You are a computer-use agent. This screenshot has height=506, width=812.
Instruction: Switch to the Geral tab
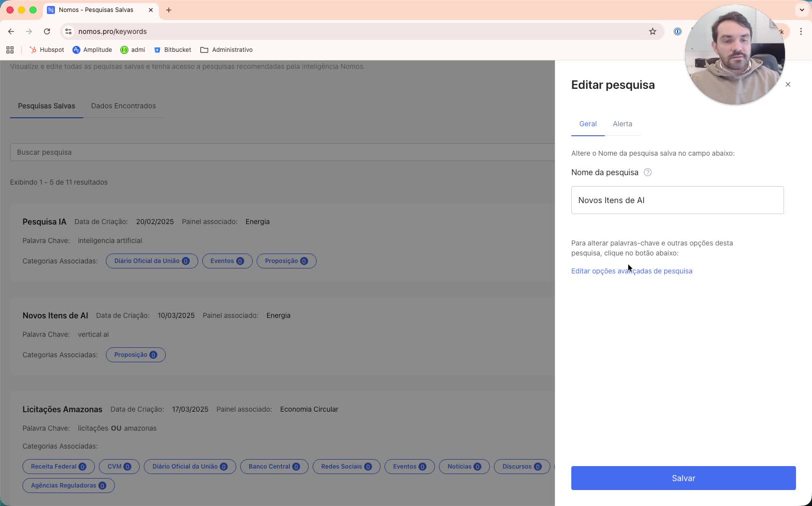click(x=588, y=124)
